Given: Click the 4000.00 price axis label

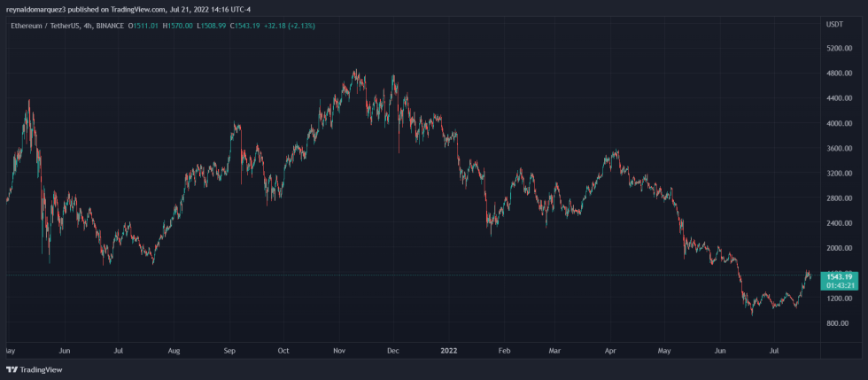Looking at the screenshot, I should click(837, 124).
